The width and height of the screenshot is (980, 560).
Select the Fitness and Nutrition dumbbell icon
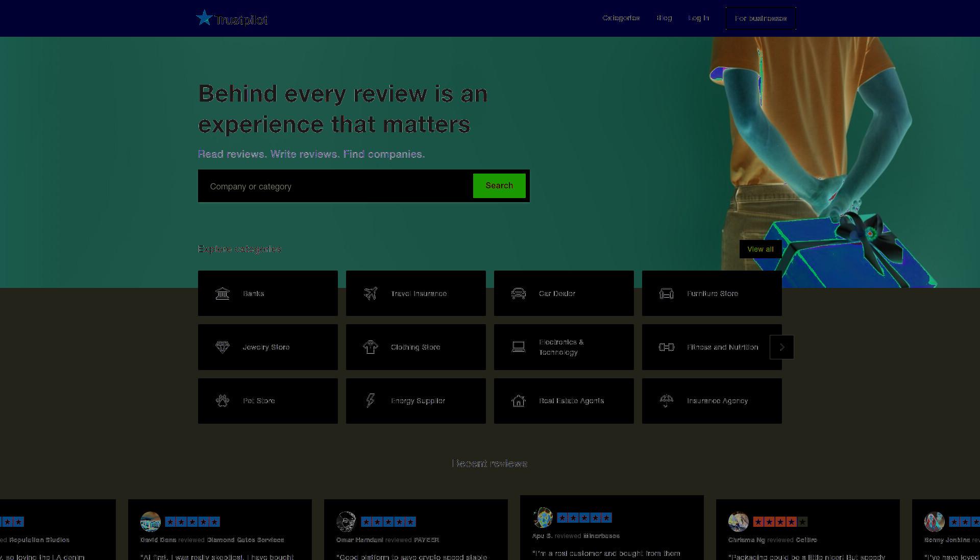point(667,347)
